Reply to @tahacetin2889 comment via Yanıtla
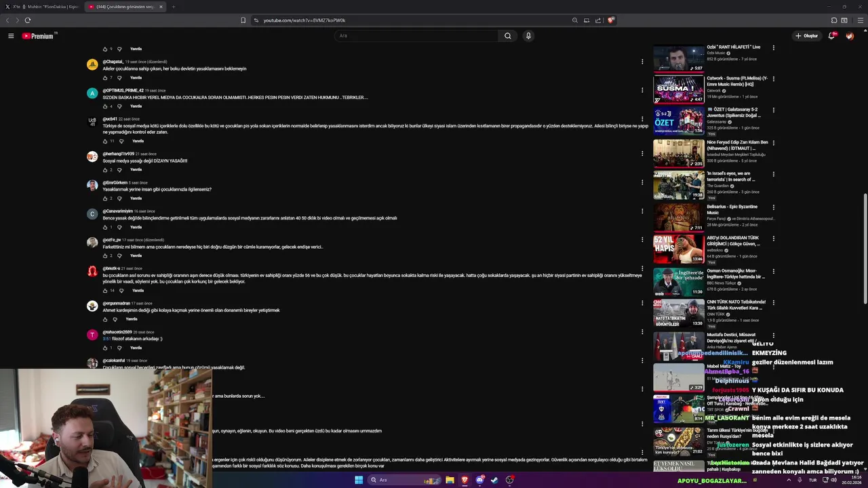 coord(136,348)
